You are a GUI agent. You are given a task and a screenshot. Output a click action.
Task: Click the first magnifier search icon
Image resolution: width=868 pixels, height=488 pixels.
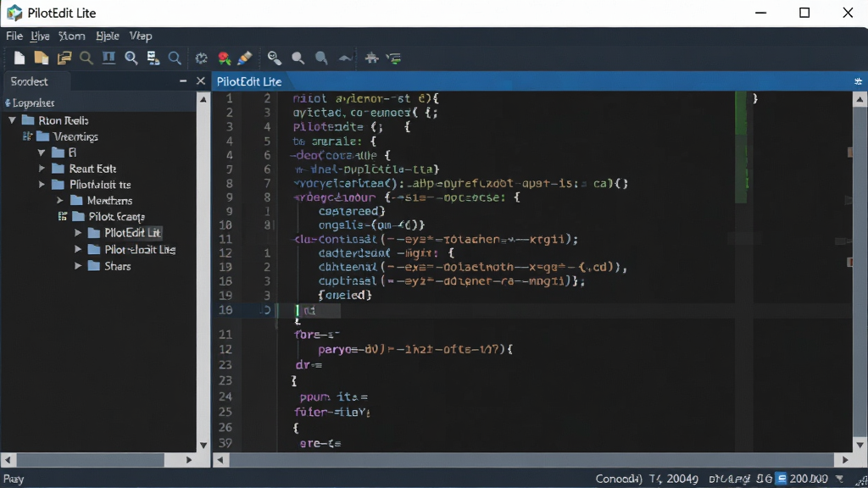click(86, 58)
